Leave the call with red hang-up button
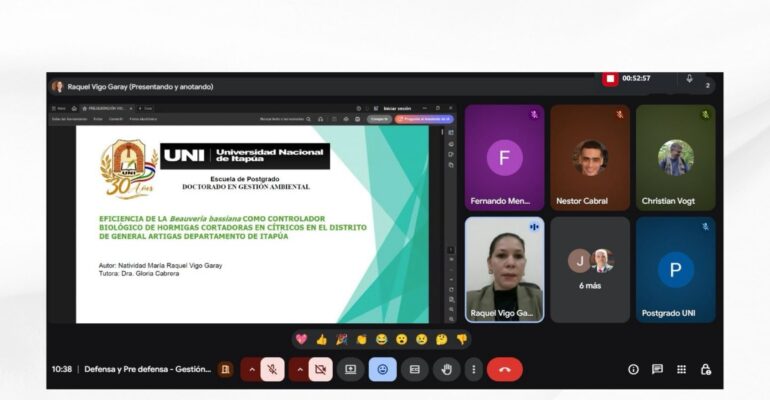 pyautogui.click(x=505, y=370)
